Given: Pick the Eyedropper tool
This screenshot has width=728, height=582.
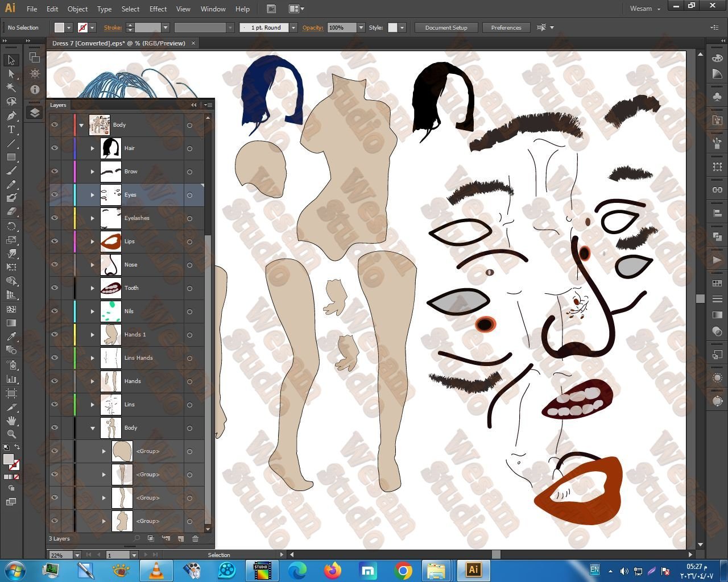Looking at the screenshot, I should click(x=11, y=336).
